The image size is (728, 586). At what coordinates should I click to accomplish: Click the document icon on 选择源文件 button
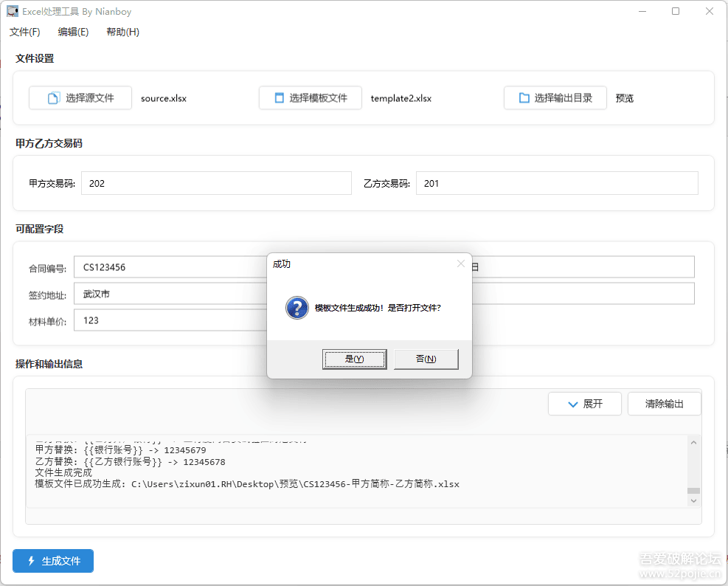pos(53,98)
